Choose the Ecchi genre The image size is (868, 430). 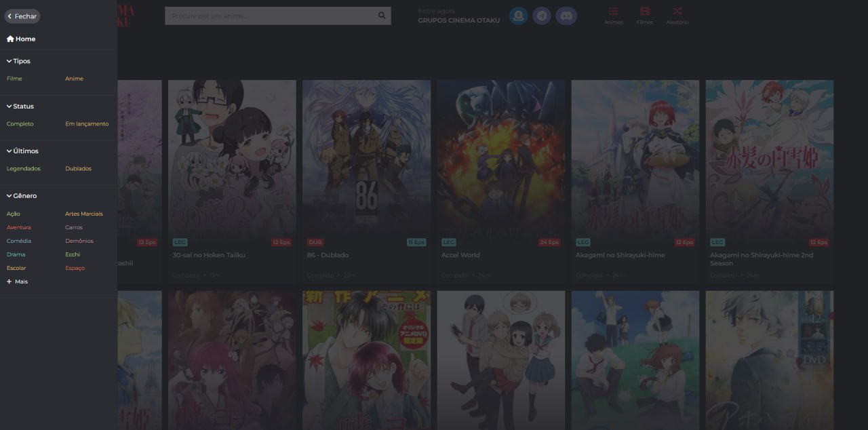73,254
